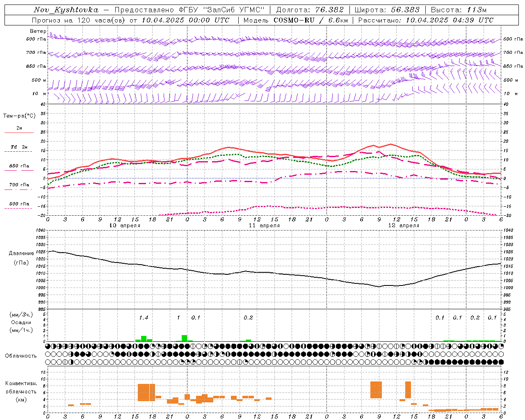Click the (мм/1ч.) precipitation unit label
Screen dimensions: 525x420
tap(21, 330)
